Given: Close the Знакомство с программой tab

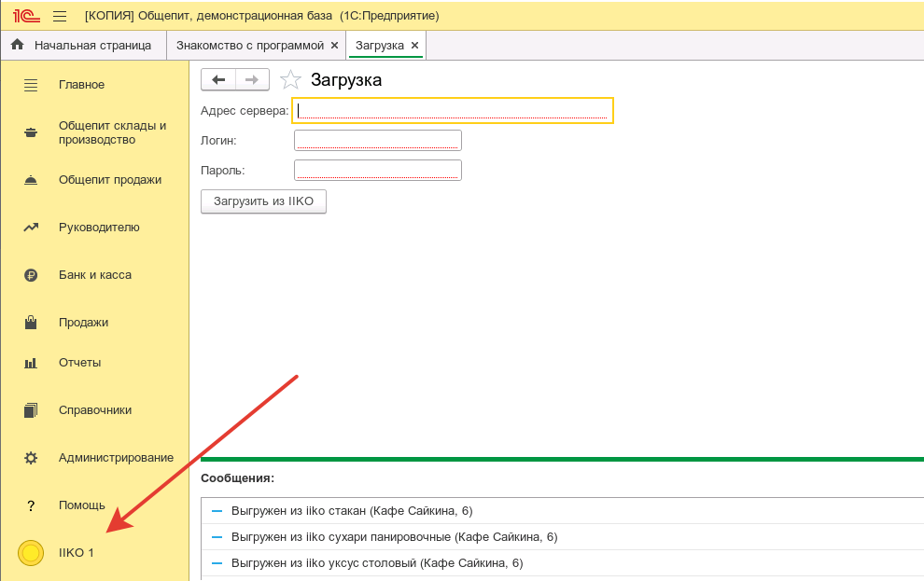Looking at the screenshot, I should [334, 46].
